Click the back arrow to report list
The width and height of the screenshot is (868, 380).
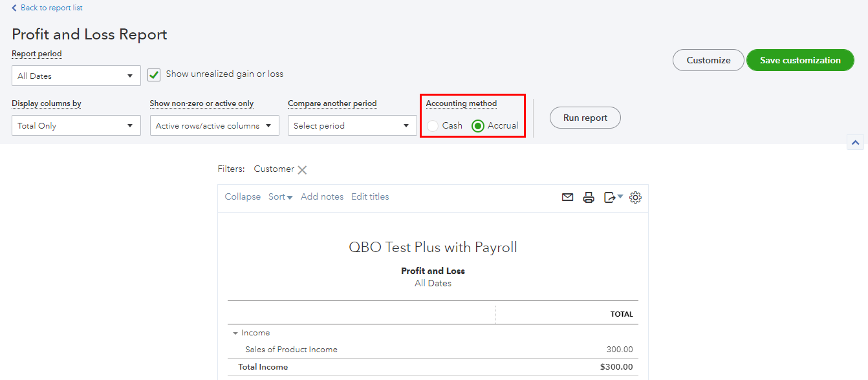pos(14,8)
